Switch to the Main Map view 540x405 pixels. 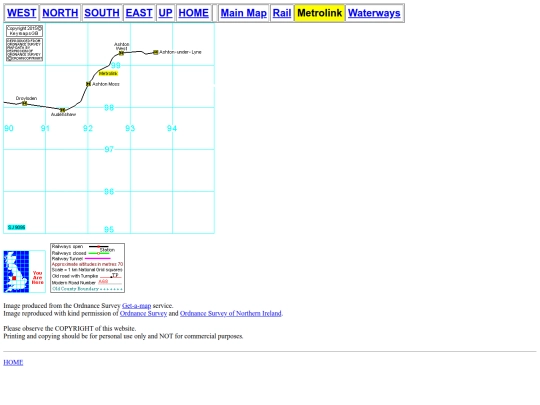243,13
